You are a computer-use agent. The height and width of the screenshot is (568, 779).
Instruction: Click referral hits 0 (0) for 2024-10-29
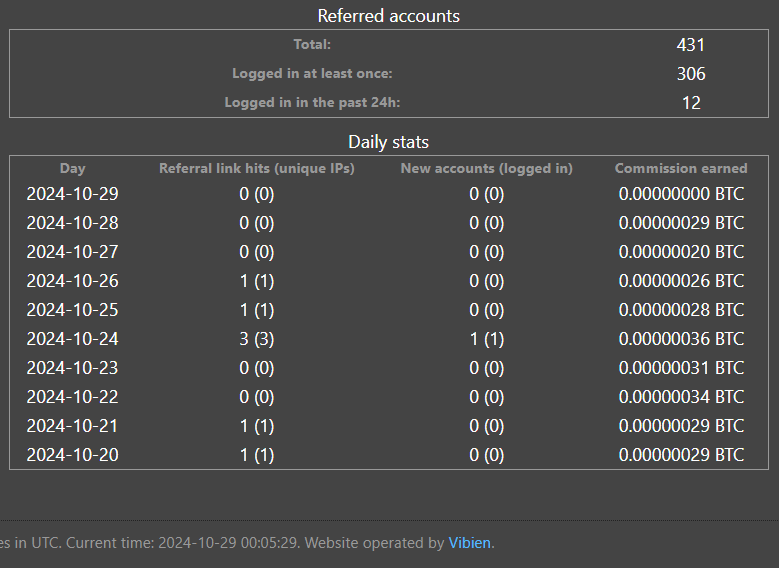click(x=257, y=194)
